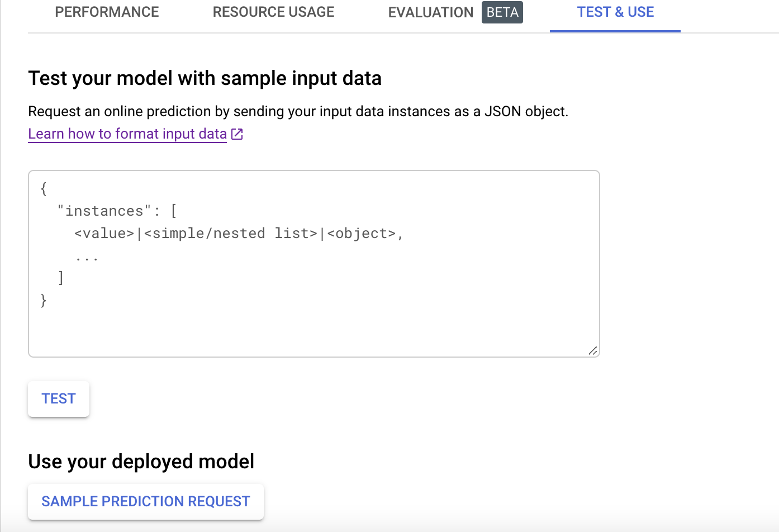Click the Sample Prediction Request button
Viewport: 779px width, 532px height.
(145, 501)
